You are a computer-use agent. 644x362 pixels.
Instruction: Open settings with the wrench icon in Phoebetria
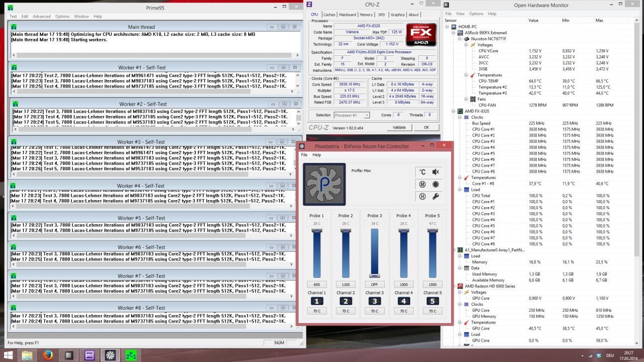(x=435, y=197)
